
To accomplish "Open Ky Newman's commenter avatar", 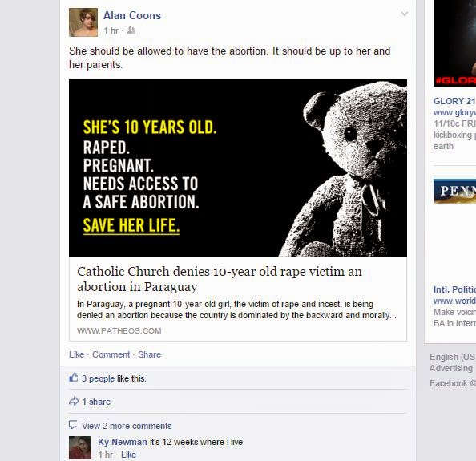I will [x=80, y=448].
